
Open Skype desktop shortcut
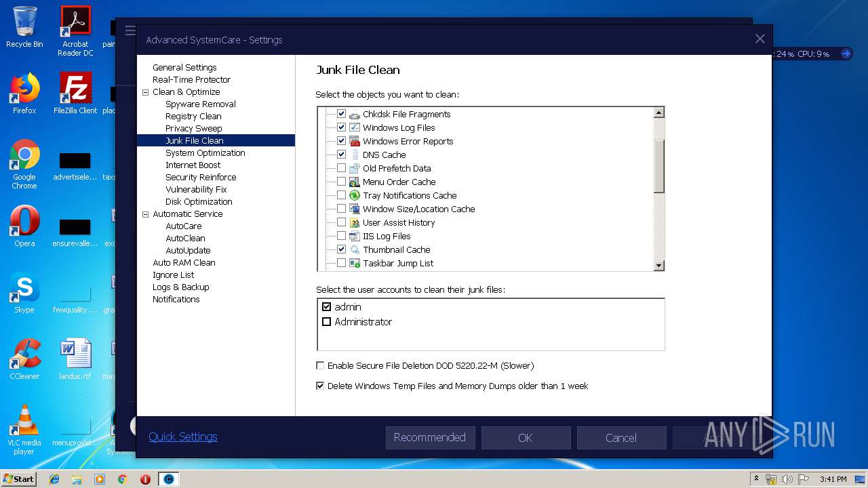coord(24,293)
